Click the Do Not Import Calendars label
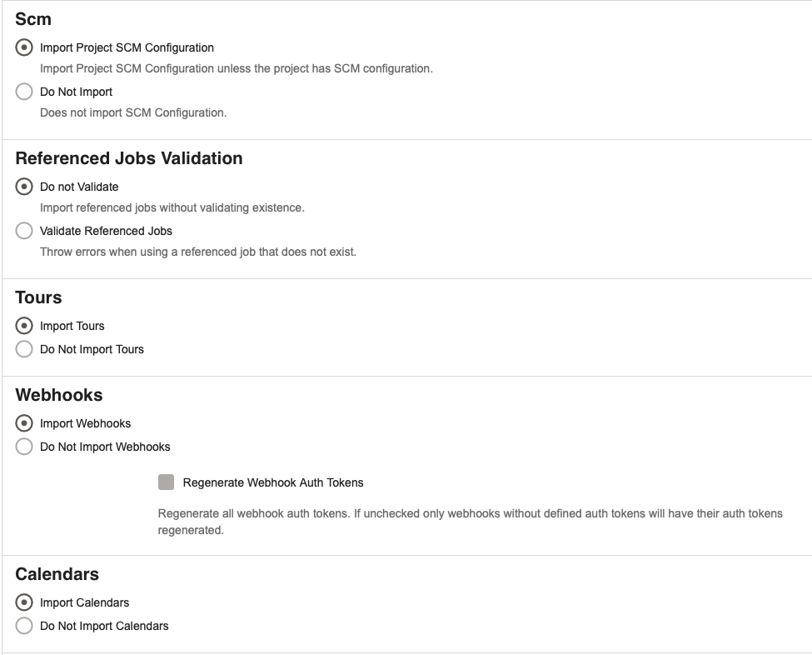This screenshot has width=812, height=655. (x=104, y=626)
